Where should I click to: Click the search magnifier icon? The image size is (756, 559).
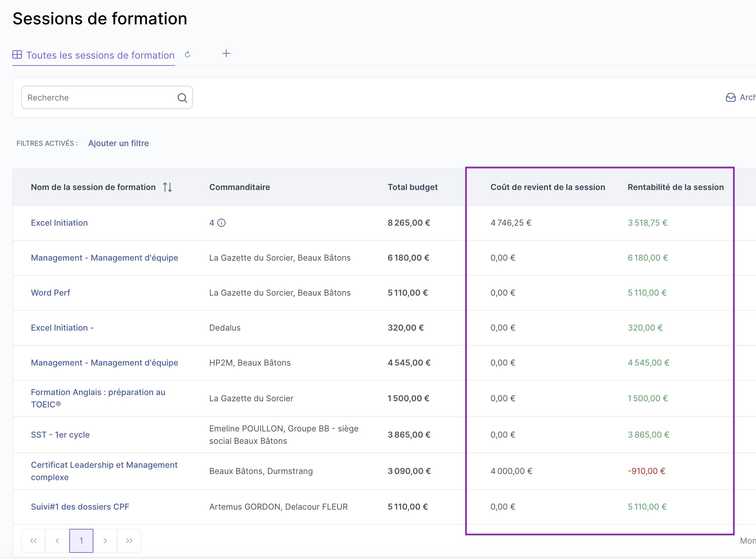coord(182,98)
